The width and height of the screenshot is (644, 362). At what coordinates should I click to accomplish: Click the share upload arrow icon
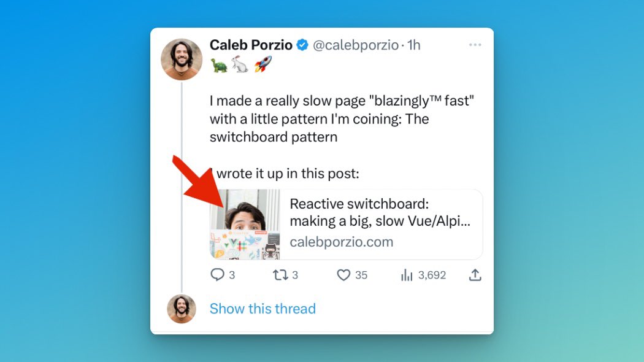475,275
